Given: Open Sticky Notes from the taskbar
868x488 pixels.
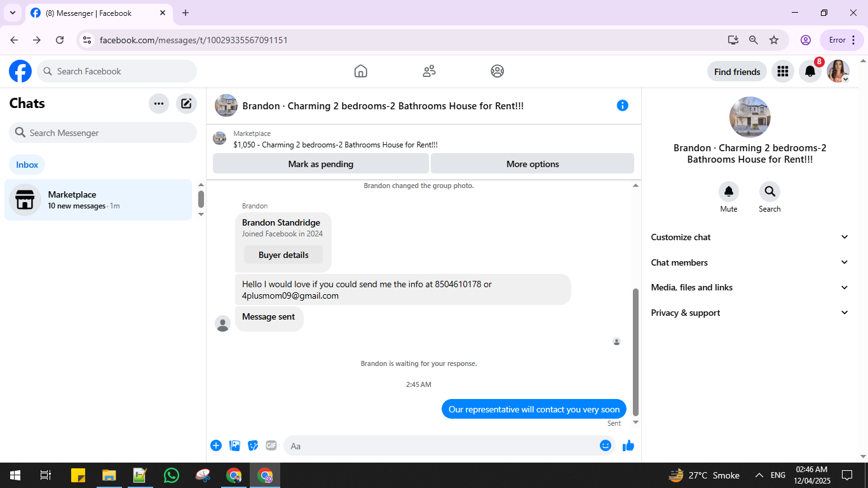Looking at the screenshot, I should pos(78,475).
